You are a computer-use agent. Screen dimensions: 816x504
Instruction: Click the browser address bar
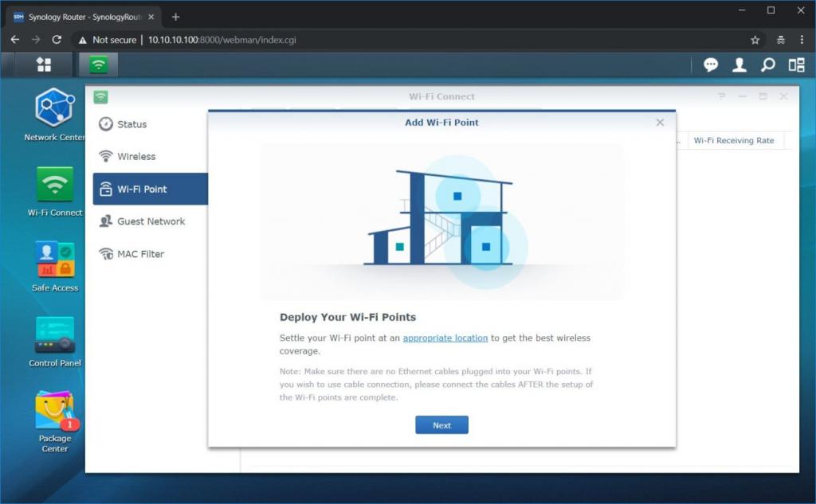point(398,40)
